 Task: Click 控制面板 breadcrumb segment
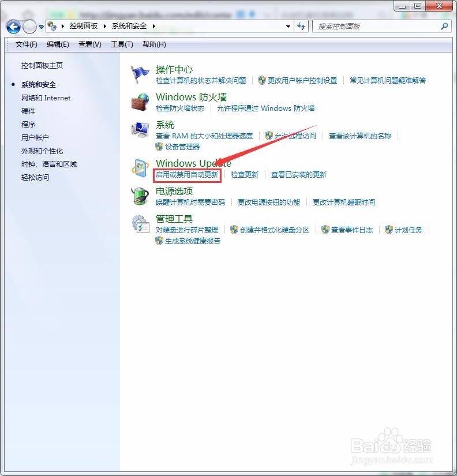click(84, 26)
